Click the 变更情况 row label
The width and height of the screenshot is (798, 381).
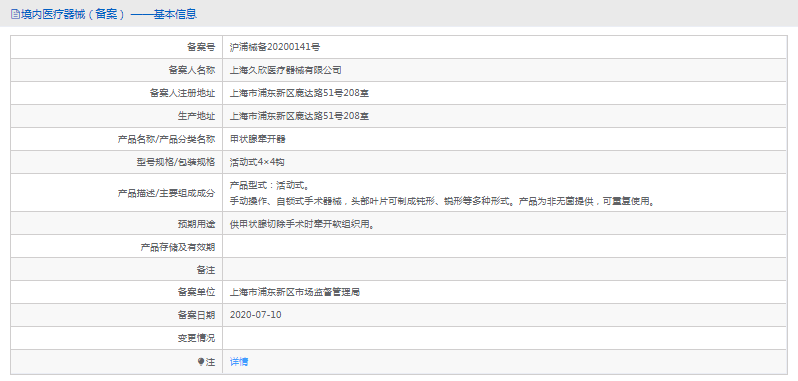click(x=196, y=338)
